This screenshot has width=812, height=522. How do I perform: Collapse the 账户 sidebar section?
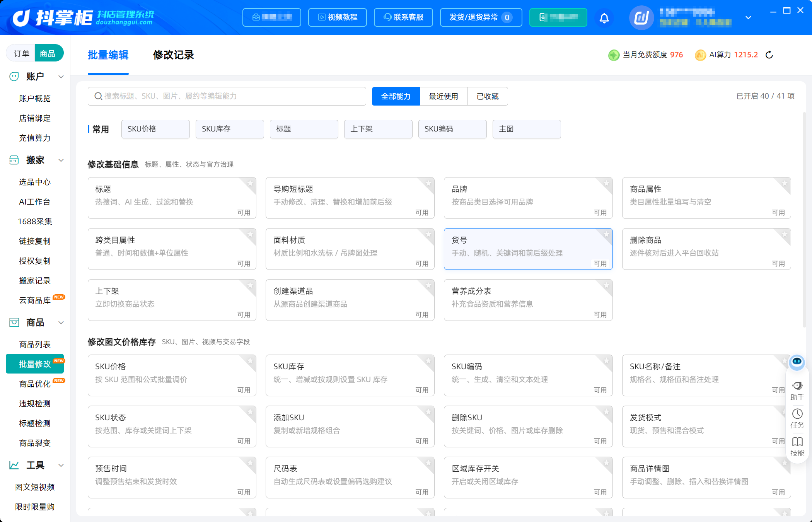tap(61, 77)
